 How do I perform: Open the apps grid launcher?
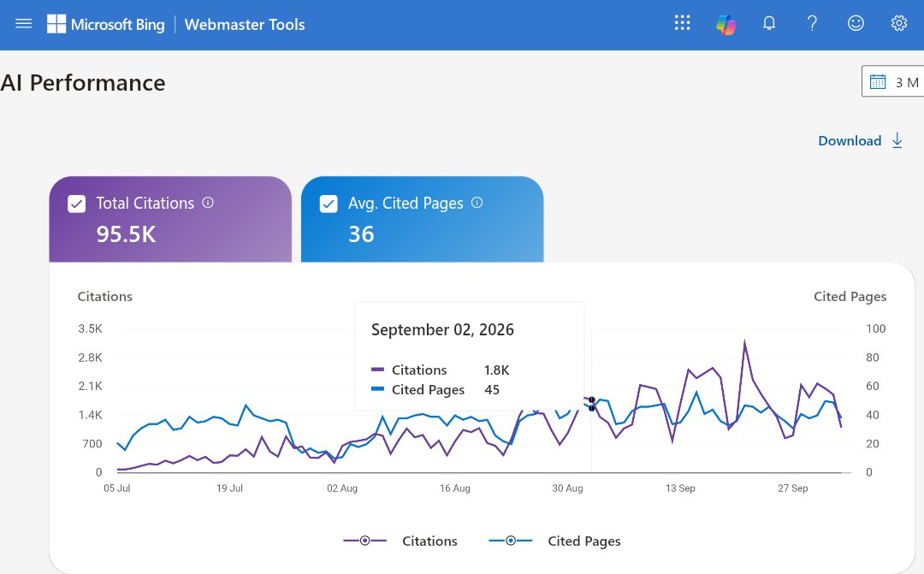click(682, 23)
